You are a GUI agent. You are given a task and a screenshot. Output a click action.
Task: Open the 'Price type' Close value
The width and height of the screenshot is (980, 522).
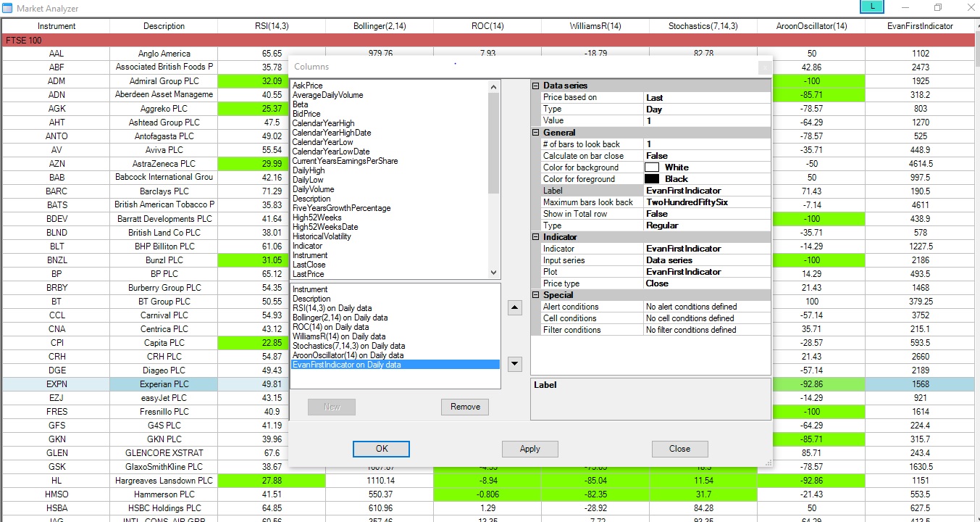707,283
